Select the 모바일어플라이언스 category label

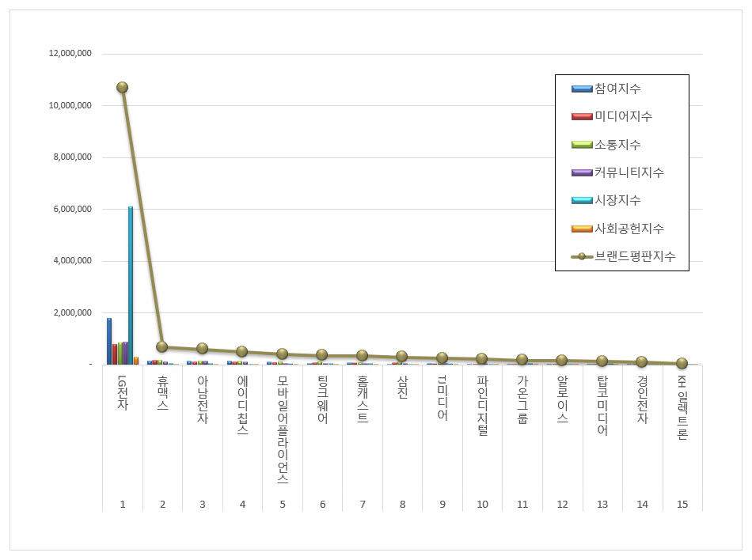click(283, 429)
